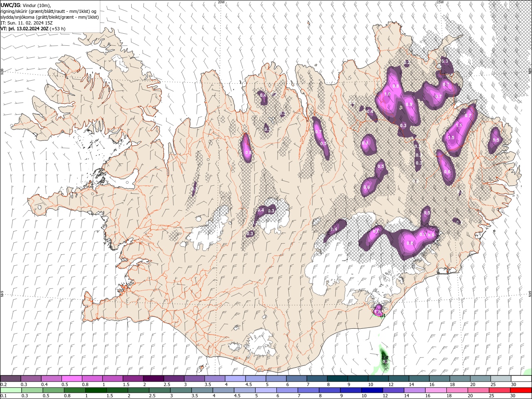Select the darkest purple snow swatch at 2

click(x=153, y=379)
